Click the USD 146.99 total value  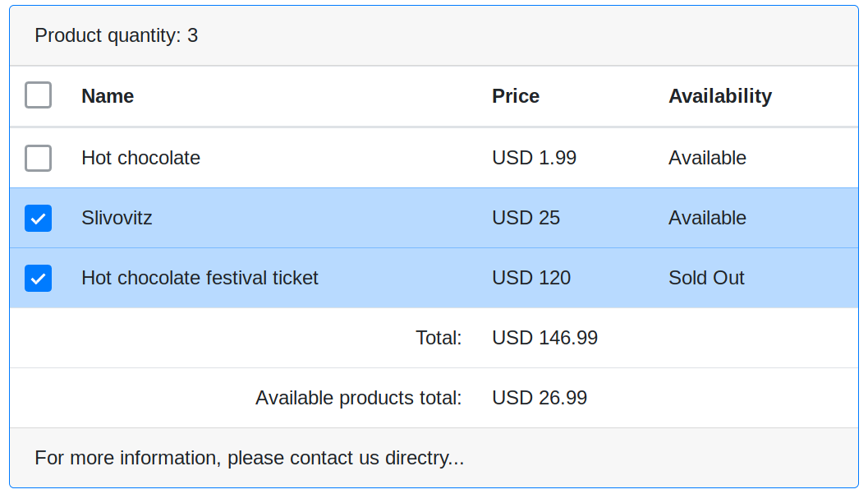click(x=545, y=338)
